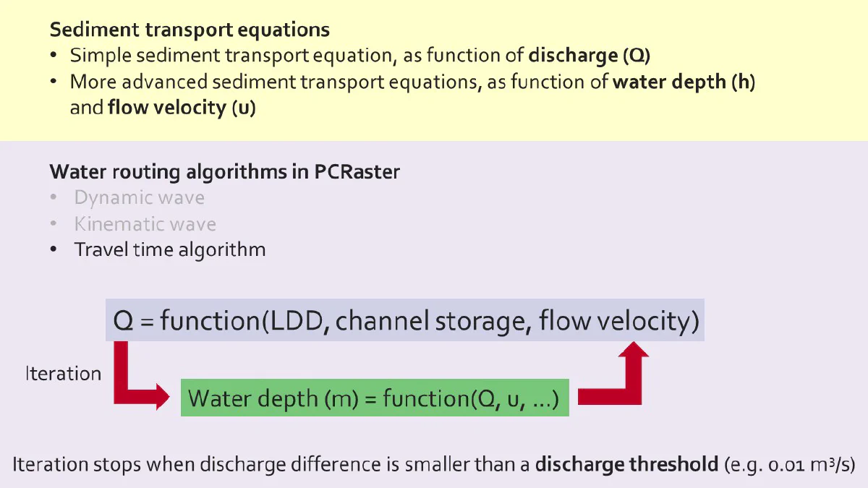Click the blue Q = function box

pos(405,321)
